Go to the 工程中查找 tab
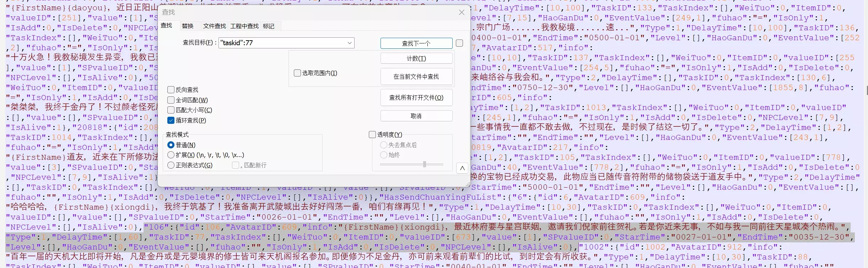The image size is (868, 268). click(x=244, y=26)
